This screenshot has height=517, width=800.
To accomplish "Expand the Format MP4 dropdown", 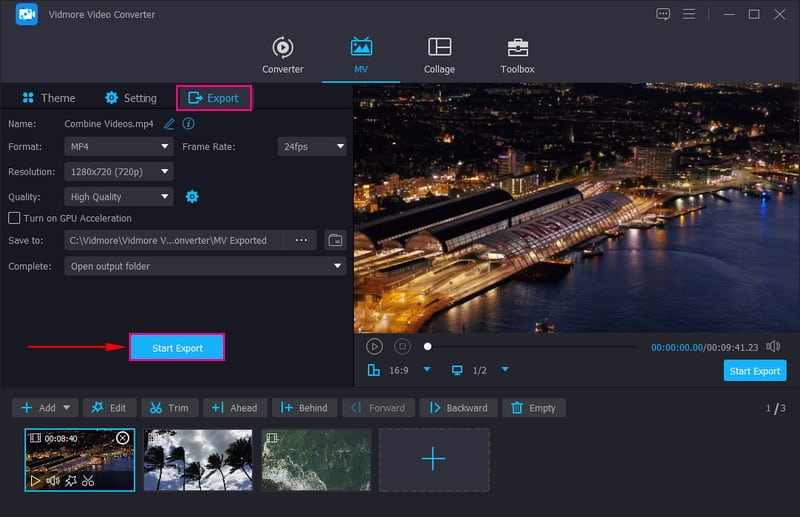I will [x=119, y=146].
